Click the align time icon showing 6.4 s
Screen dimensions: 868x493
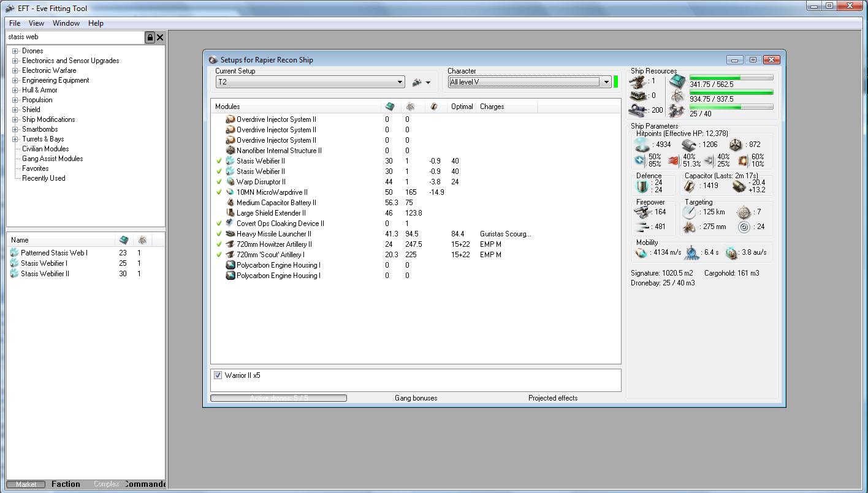(692, 252)
